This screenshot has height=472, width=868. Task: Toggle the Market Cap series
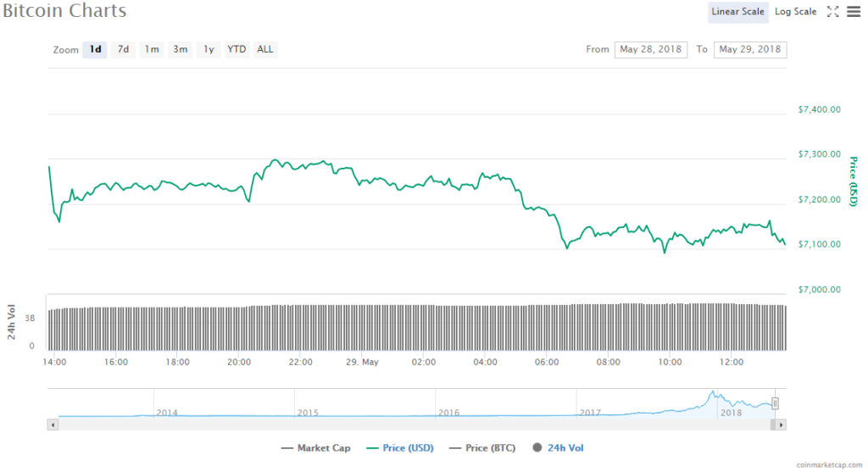[316, 448]
